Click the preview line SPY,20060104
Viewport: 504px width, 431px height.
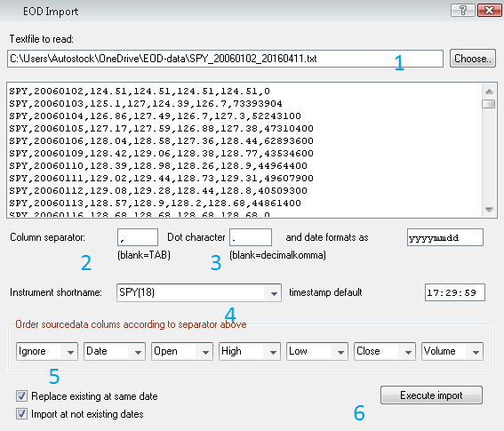[x=155, y=116]
